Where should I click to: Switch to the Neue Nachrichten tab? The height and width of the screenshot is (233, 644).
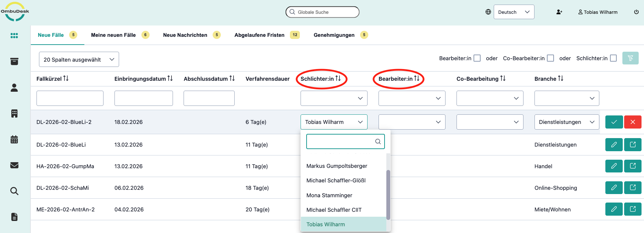[x=185, y=35]
